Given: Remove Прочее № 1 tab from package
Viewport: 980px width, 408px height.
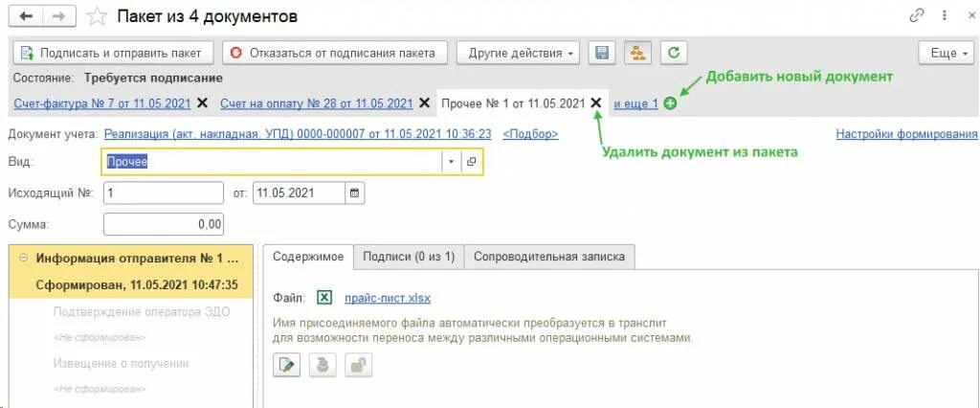Looking at the screenshot, I should [x=596, y=103].
